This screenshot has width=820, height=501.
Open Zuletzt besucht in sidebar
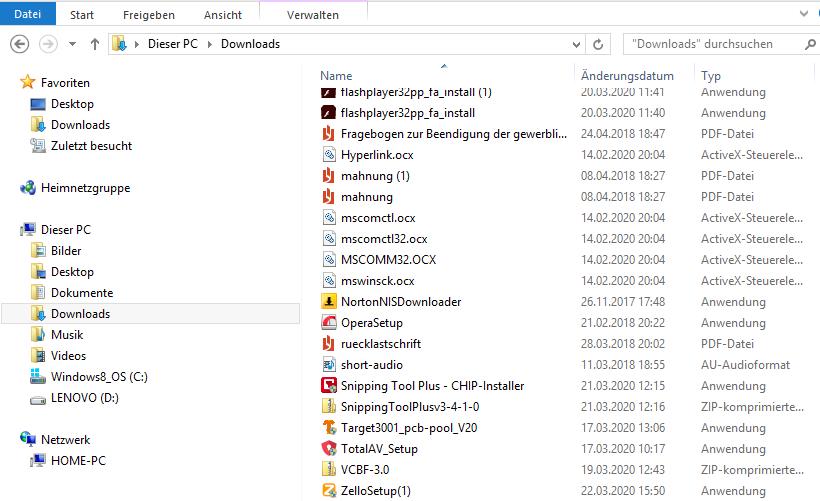(91, 146)
